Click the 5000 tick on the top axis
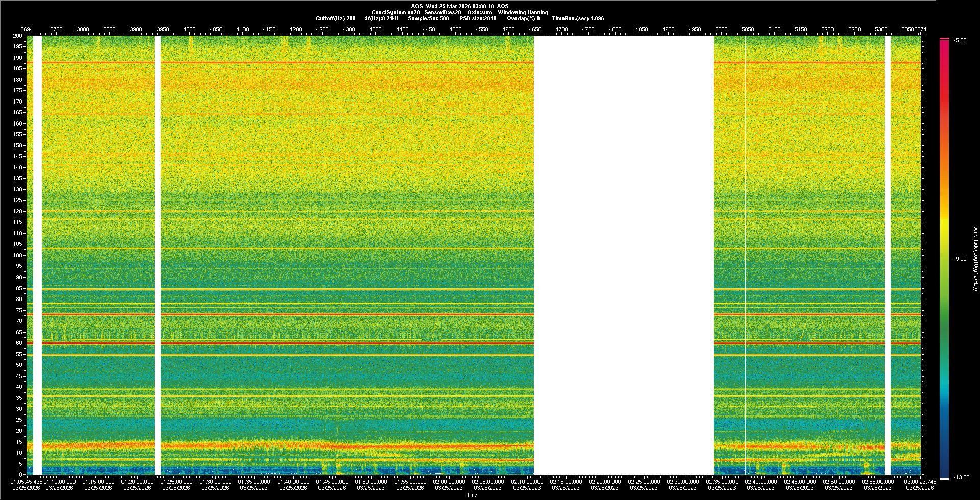 click(x=721, y=29)
